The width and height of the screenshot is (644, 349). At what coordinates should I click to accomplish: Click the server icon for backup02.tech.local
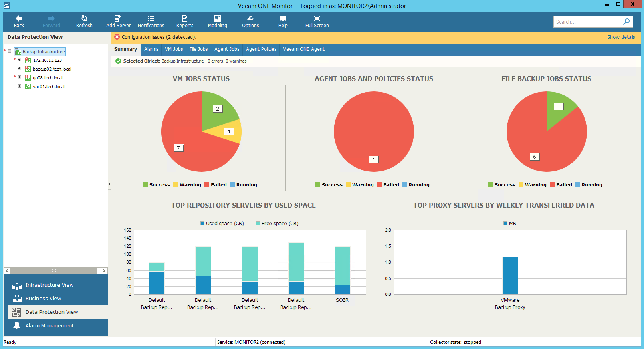28,69
